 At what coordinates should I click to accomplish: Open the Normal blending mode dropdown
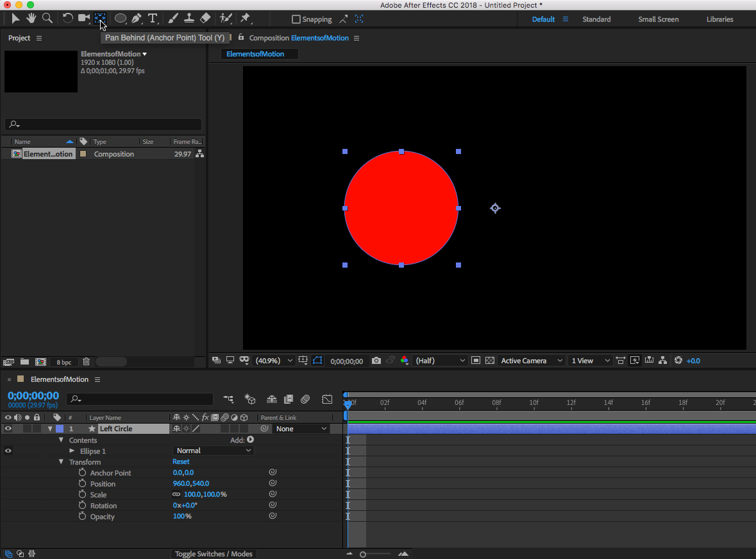tap(214, 451)
